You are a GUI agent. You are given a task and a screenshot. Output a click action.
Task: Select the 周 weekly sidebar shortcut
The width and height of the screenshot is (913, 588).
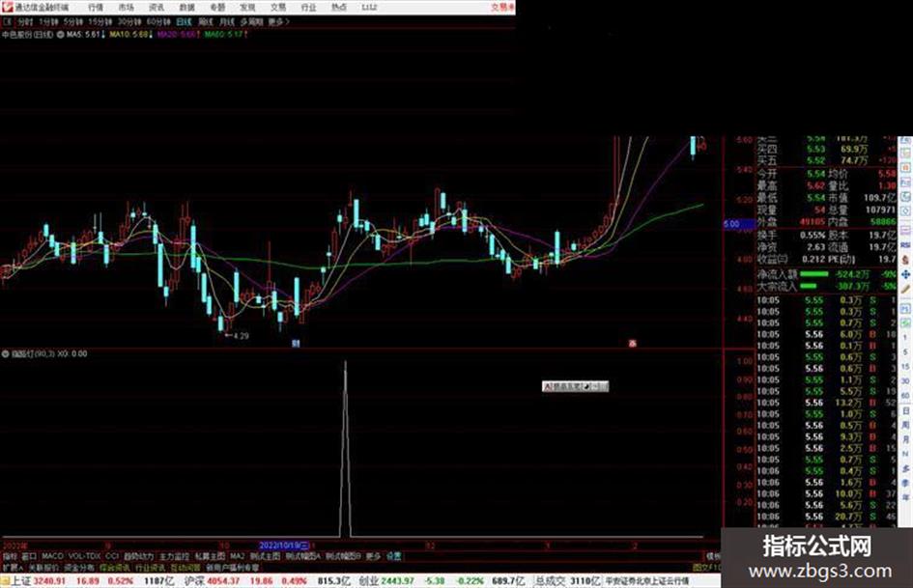(x=905, y=425)
